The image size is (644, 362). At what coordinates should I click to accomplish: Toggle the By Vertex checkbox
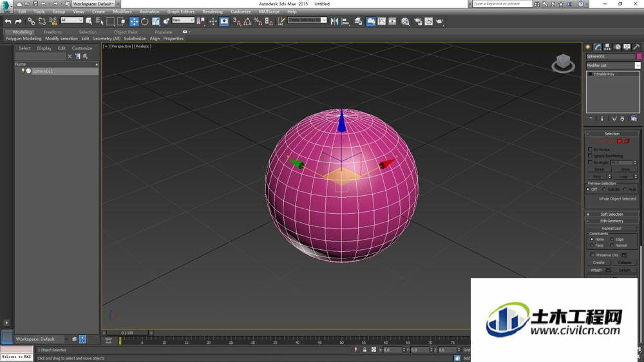tap(590, 149)
